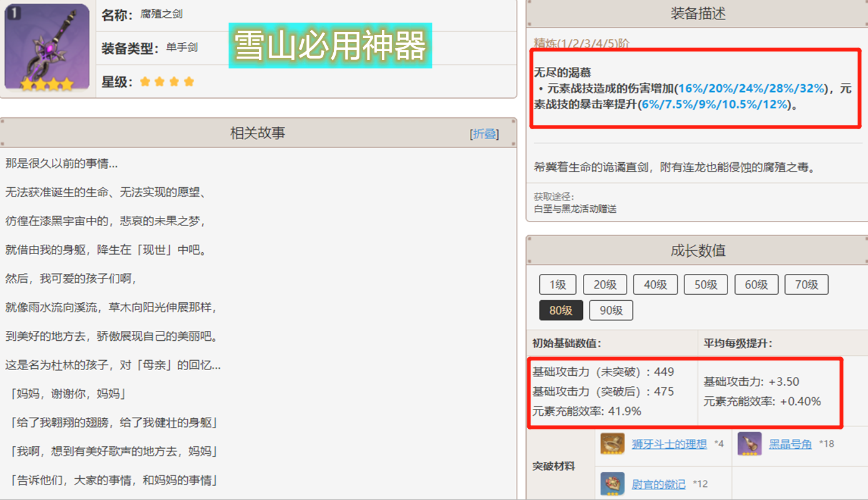View 70级 growth values
Image resolution: width=868 pixels, height=500 pixels.
pos(806,285)
